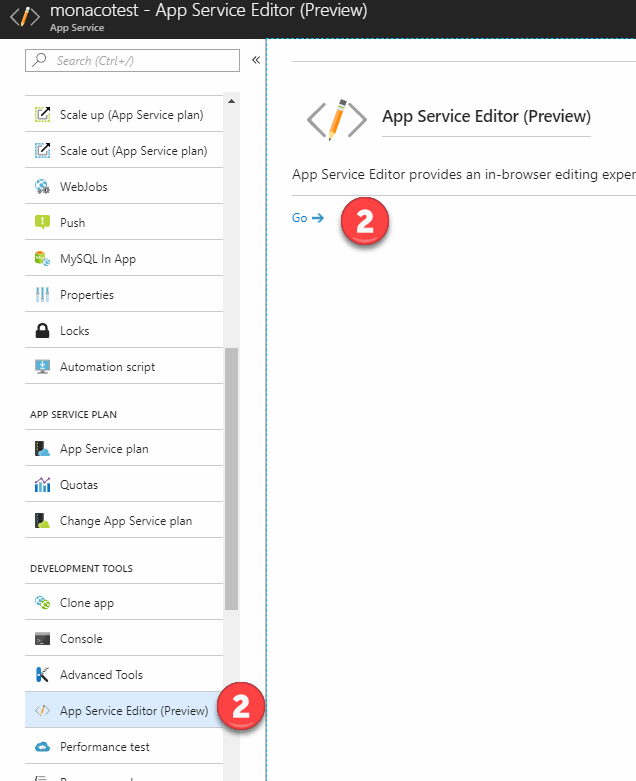This screenshot has width=636, height=781.
Task: Click the MySQL In App database icon
Action: [42, 259]
